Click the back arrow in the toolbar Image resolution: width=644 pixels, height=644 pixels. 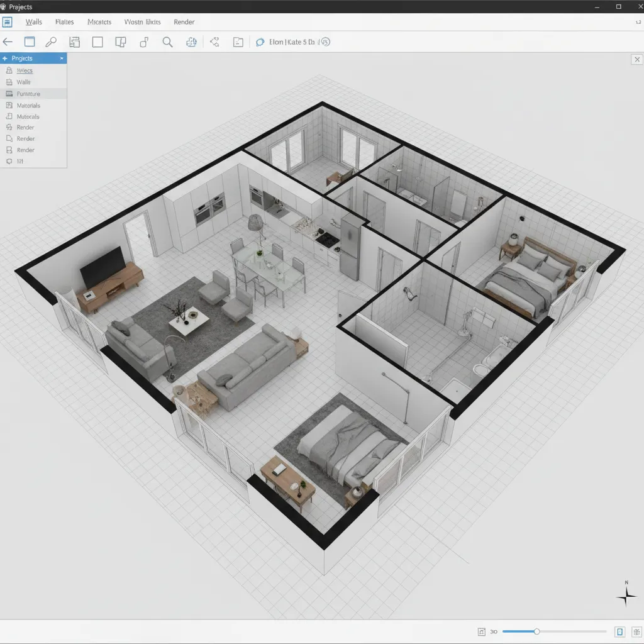tap(8, 42)
